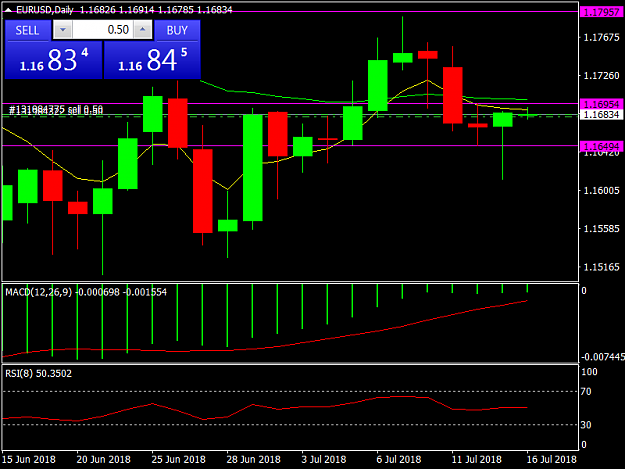Click the 25 Jun 2018 date label

coord(179,459)
